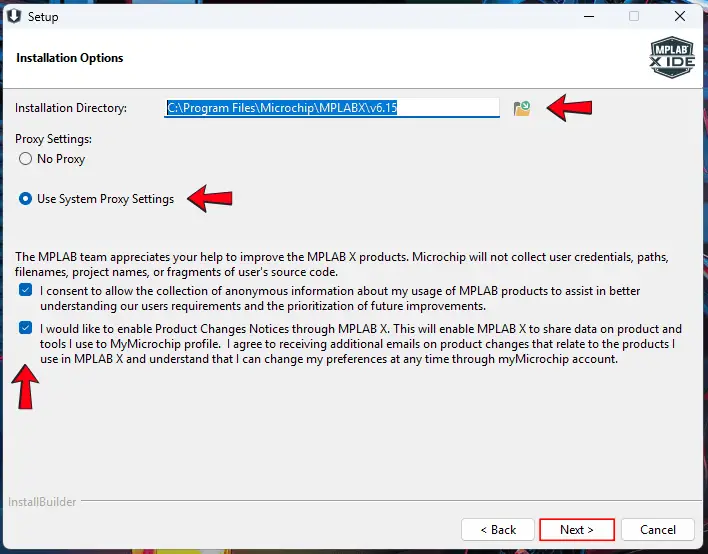708x554 pixels.
Task: Uncheck the anonymous usage information consent checkbox
Action: tap(25, 291)
